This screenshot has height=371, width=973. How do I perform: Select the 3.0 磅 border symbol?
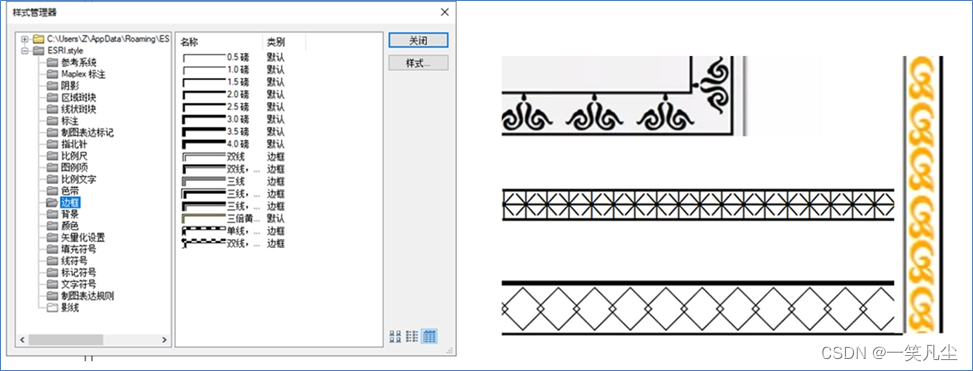coord(215,119)
